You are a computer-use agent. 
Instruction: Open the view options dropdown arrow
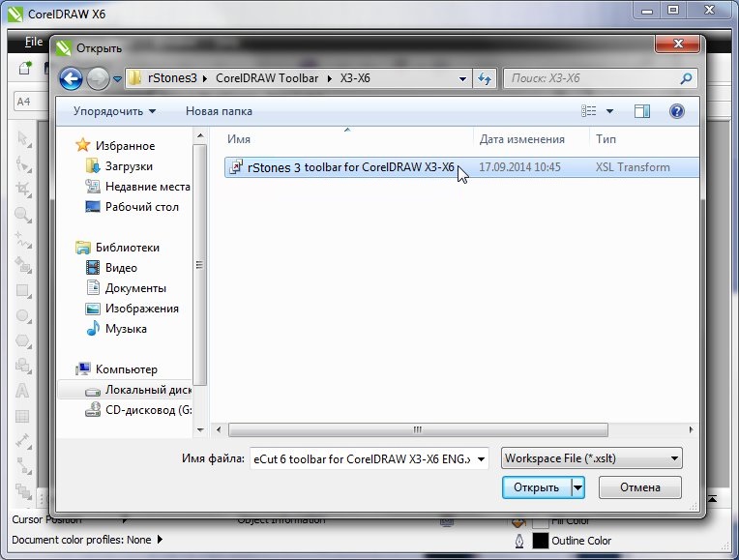pyautogui.click(x=609, y=112)
